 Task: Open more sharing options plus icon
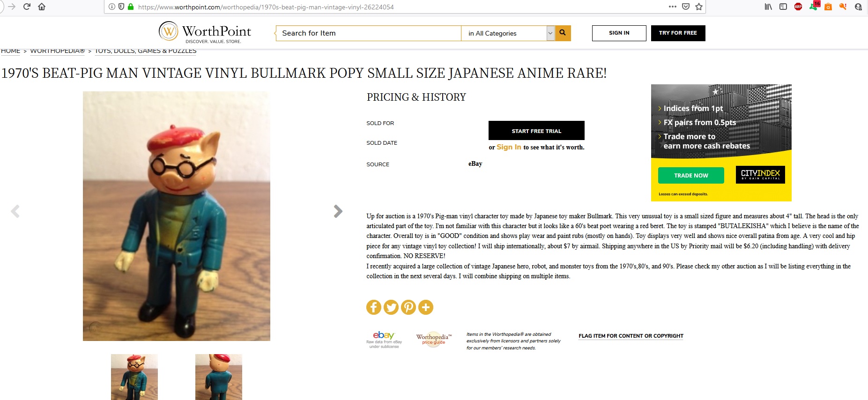(426, 307)
